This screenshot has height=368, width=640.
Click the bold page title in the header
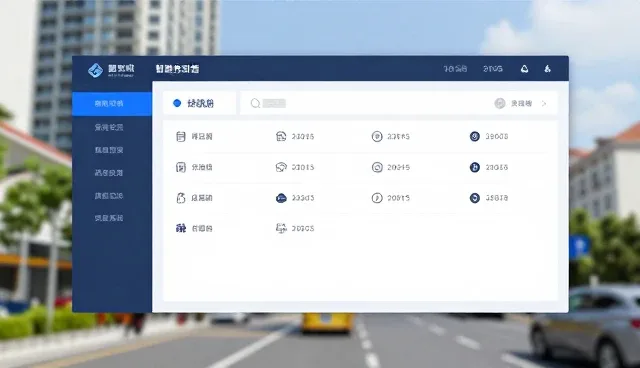pos(177,69)
